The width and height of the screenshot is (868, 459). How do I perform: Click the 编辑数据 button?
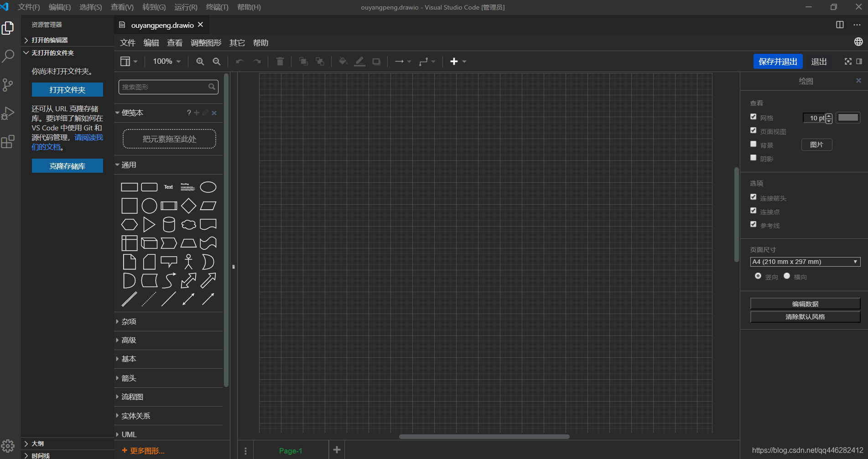[x=805, y=304]
